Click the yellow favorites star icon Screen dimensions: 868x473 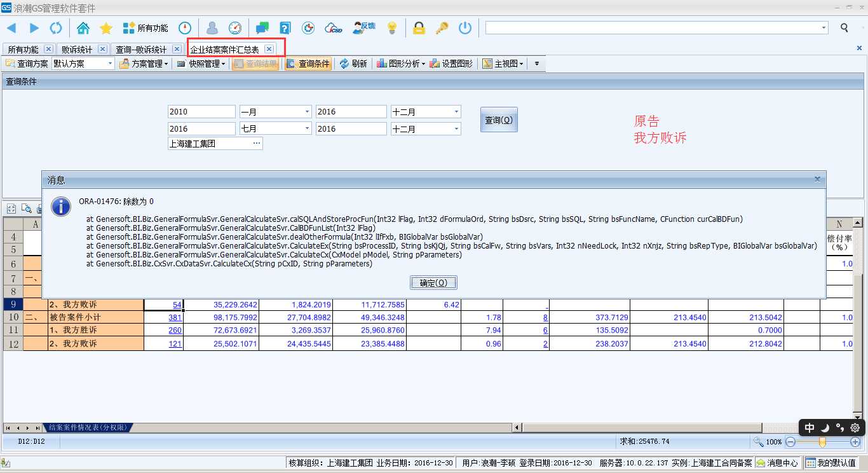pos(106,28)
